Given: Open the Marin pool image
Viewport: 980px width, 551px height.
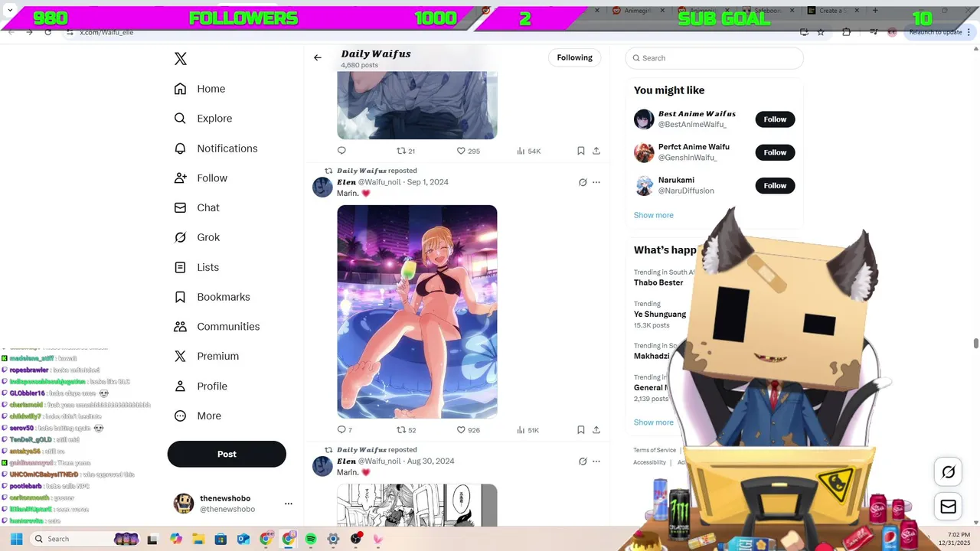Looking at the screenshot, I should [417, 311].
